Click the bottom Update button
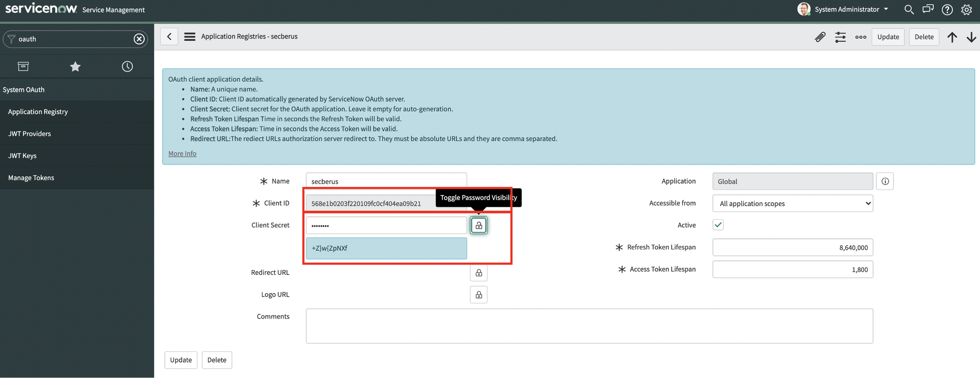Viewport: 980px width, 379px height. [181, 360]
